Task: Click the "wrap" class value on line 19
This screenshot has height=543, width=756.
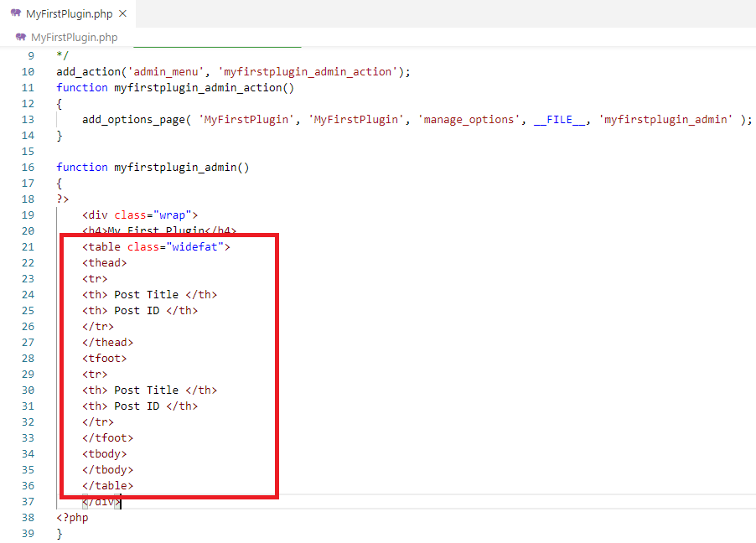Action: point(172,215)
